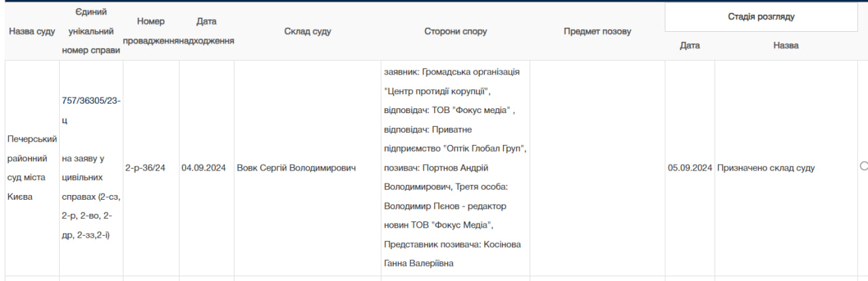This screenshot has height=281, width=868.
Task: Click the 'Назва' sub-header under Стадія розгляду
Action: [785, 45]
